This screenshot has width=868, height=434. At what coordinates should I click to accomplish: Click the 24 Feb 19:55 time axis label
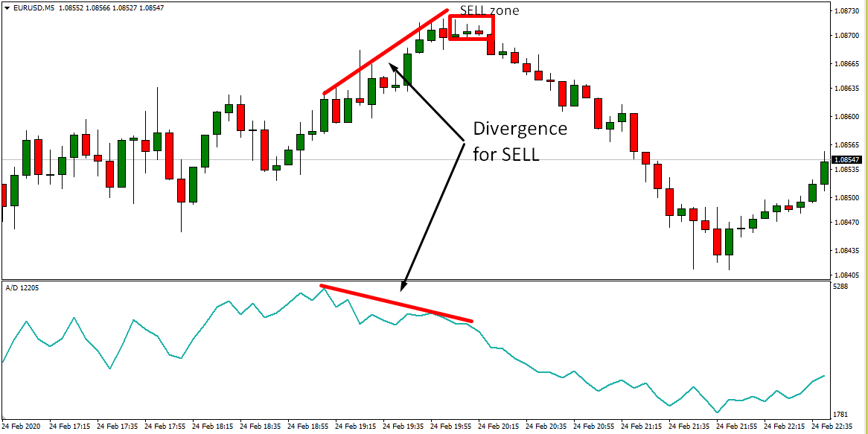tap(453, 427)
